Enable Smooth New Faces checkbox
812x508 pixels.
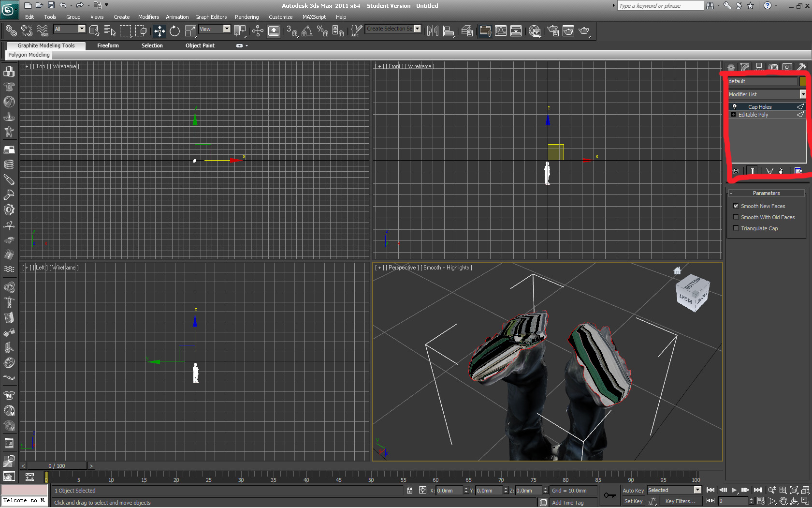[736, 206]
